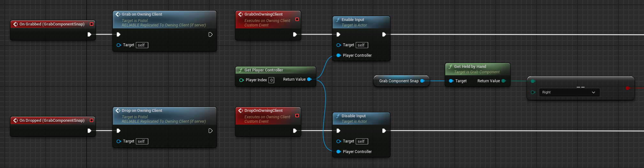Click the self field on Drop on Owning Client
The width and height of the screenshot is (644, 168).
142,142
